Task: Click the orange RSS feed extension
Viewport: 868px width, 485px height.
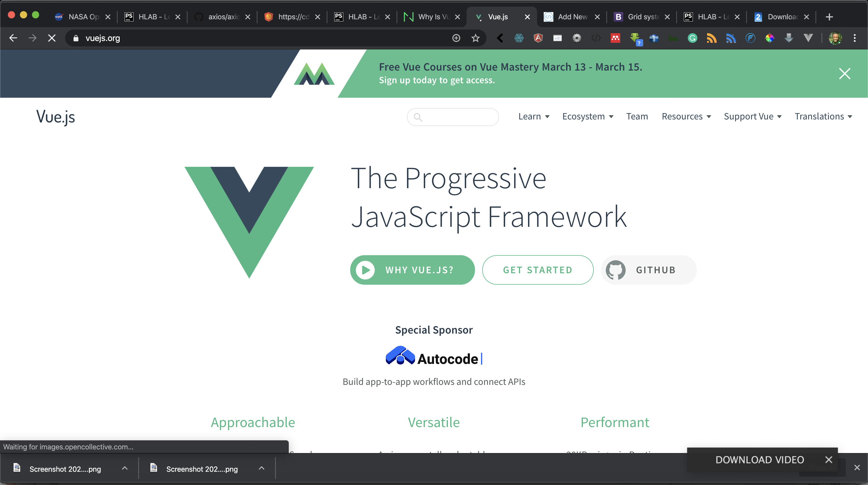Action: (711, 38)
